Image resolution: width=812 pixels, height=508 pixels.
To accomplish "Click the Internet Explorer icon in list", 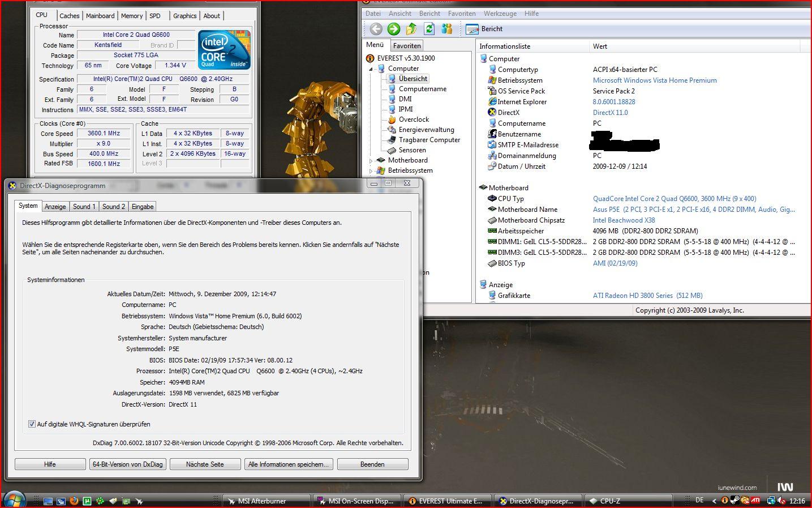I will [x=492, y=102].
